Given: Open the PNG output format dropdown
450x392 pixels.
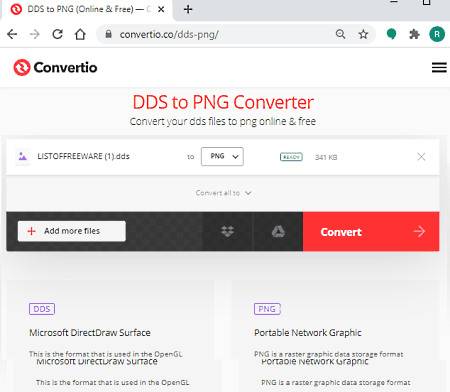Looking at the screenshot, I should tap(222, 156).
